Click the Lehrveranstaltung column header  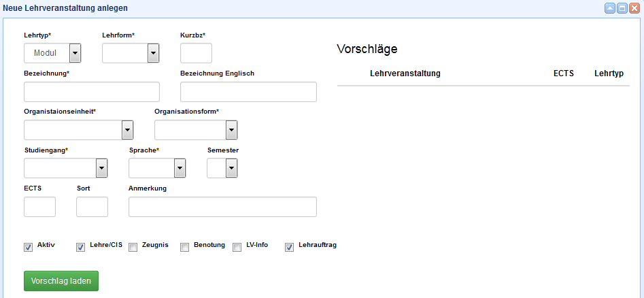click(x=405, y=73)
